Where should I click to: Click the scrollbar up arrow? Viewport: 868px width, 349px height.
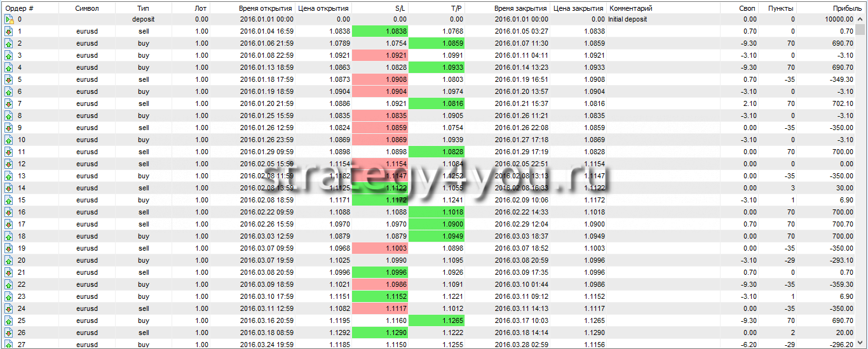point(860,20)
